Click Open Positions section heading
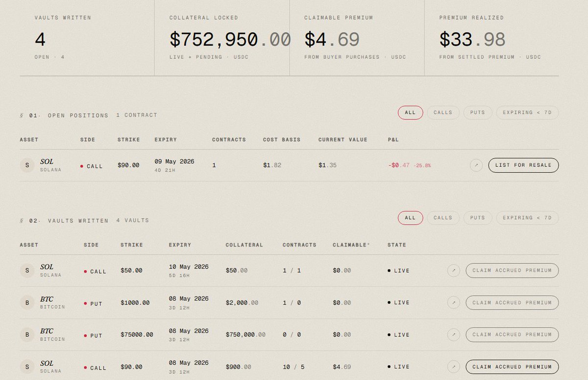 78,116
